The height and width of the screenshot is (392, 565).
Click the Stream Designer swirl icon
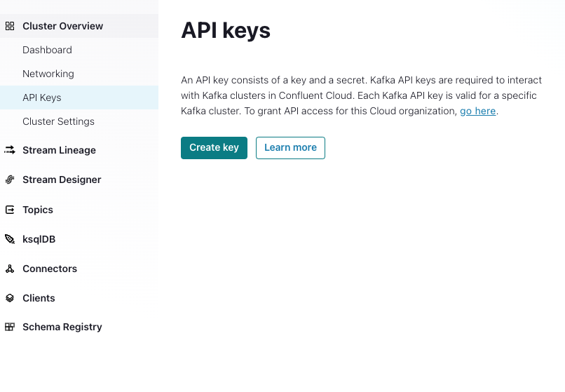[x=10, y=180]
